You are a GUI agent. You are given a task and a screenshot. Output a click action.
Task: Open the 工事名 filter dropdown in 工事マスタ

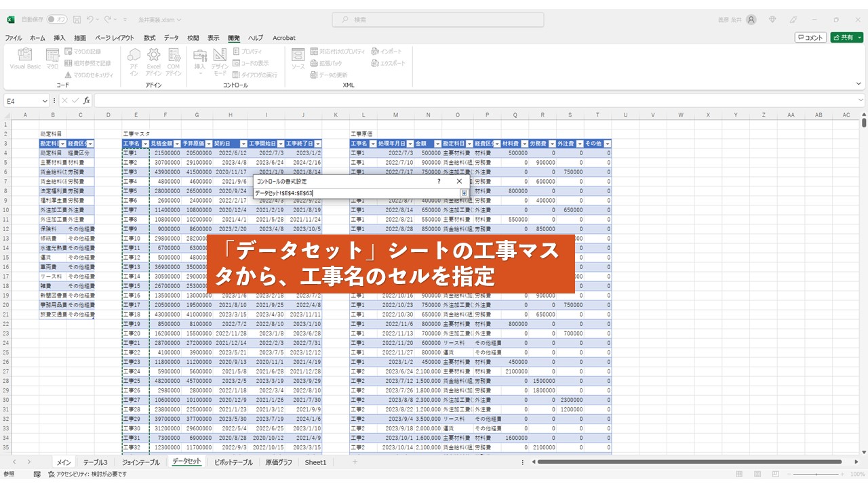145,144
